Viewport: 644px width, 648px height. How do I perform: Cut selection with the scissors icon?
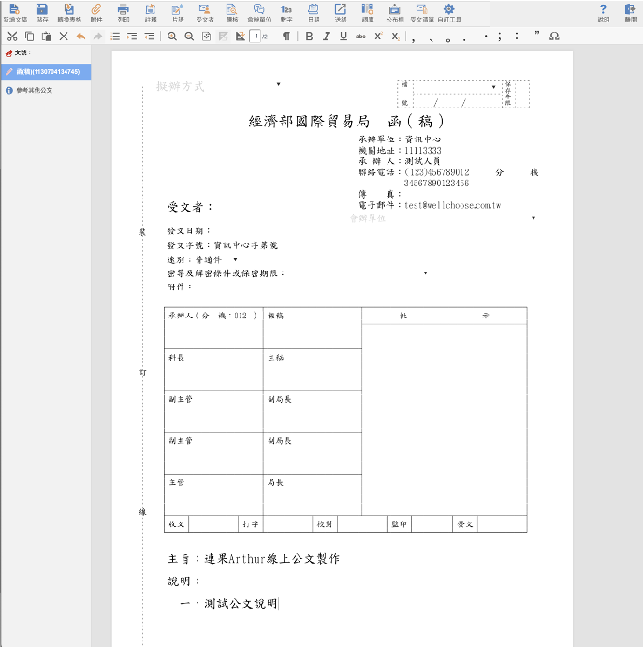tap(12, 37)
